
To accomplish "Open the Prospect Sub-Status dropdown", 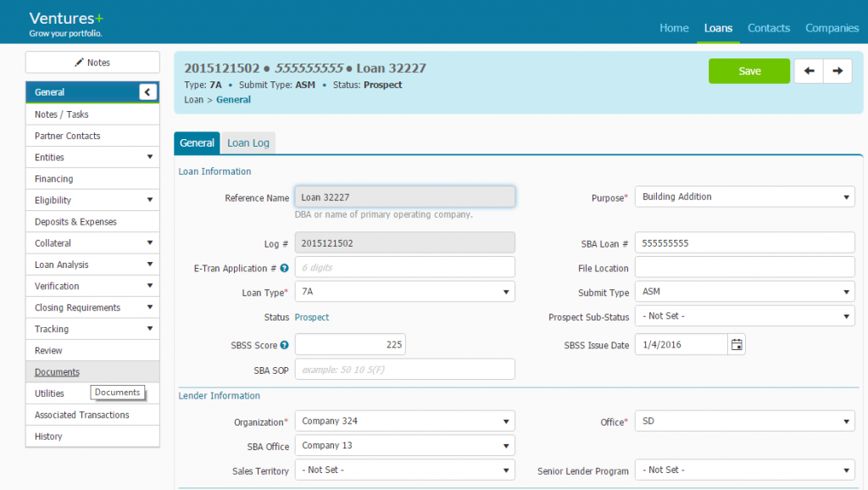I will tap(744, 316).
